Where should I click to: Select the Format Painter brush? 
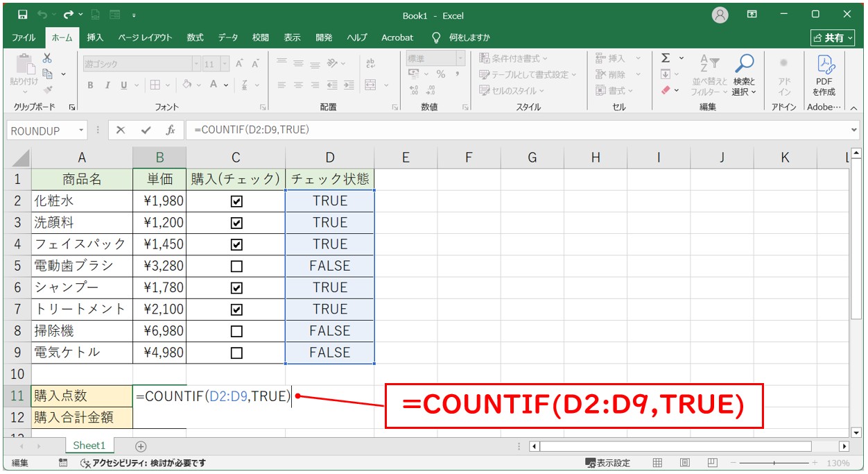point(47,90)
